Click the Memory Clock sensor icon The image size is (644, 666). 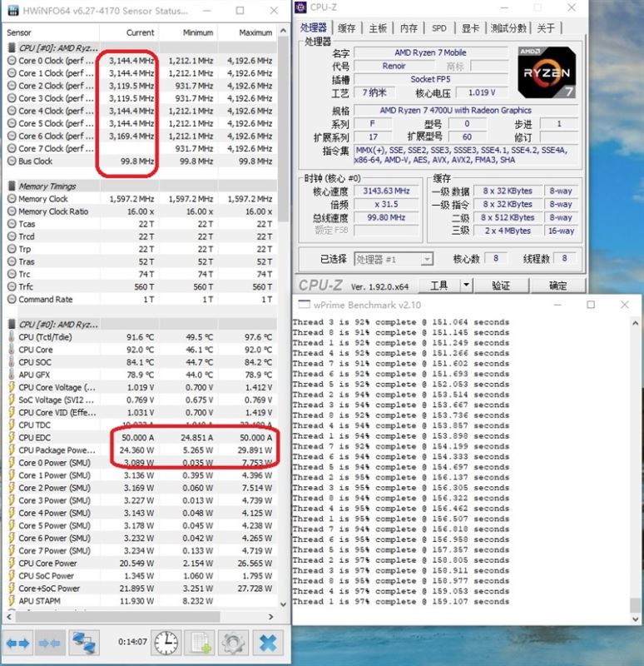pos(12,199)
